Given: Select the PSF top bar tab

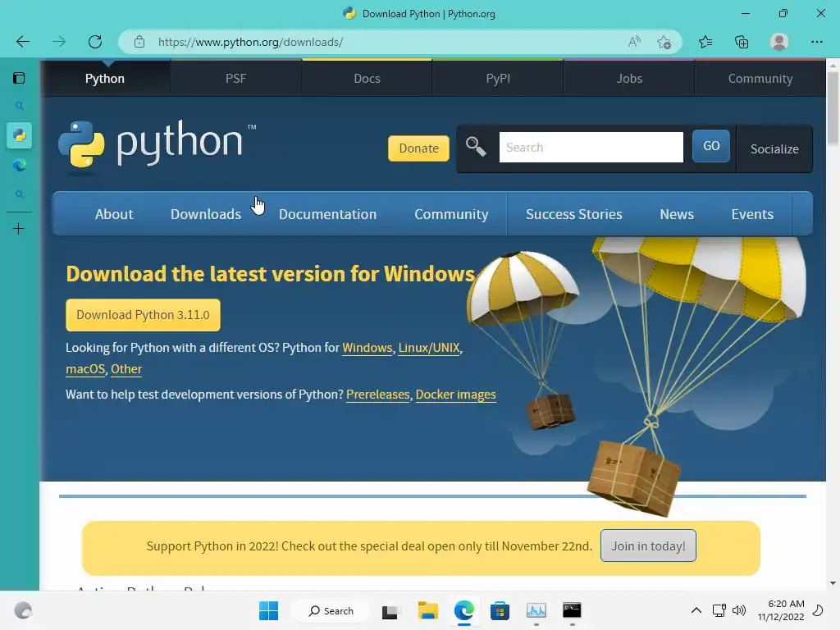Looking at the screenshot, I should point(235,78).
